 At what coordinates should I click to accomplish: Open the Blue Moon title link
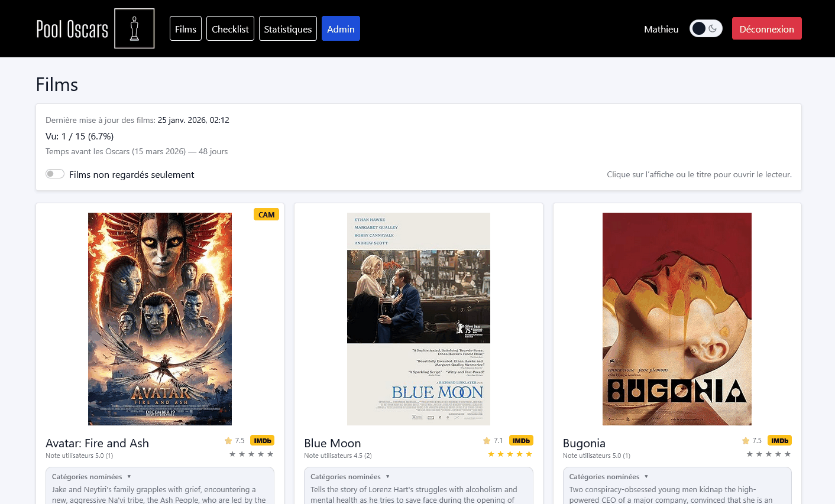(x=332, y=443)
